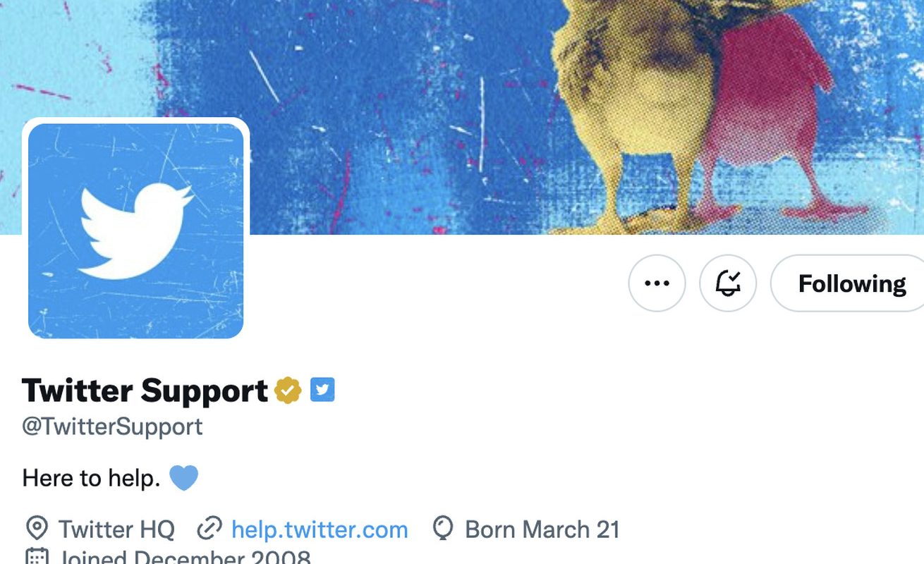Click the Following button to unfollow
924x564 pixels.
pyautogui.click(x=849, y=283)
